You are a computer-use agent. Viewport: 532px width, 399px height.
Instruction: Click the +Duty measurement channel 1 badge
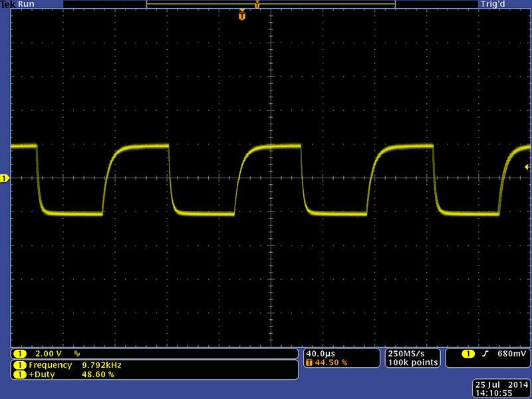(x=20, y=374)
